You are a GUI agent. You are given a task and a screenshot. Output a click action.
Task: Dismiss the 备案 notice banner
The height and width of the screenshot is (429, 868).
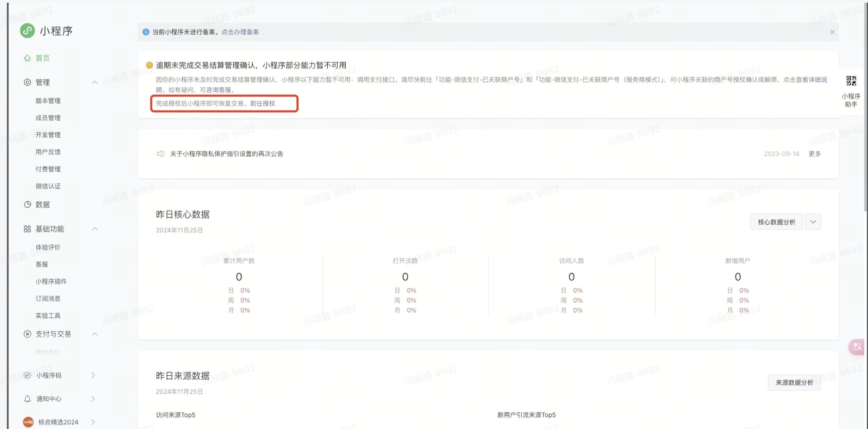[x=832, y=32]
